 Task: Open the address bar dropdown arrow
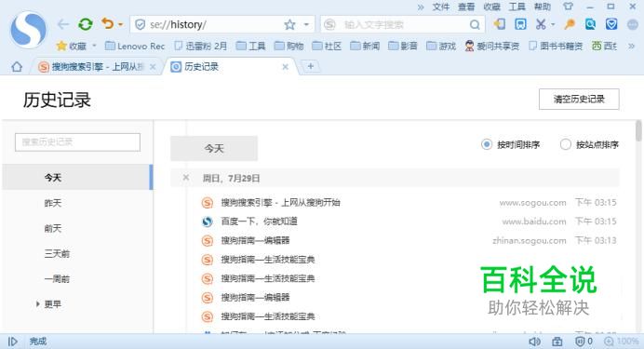click(x=306, y=24)
